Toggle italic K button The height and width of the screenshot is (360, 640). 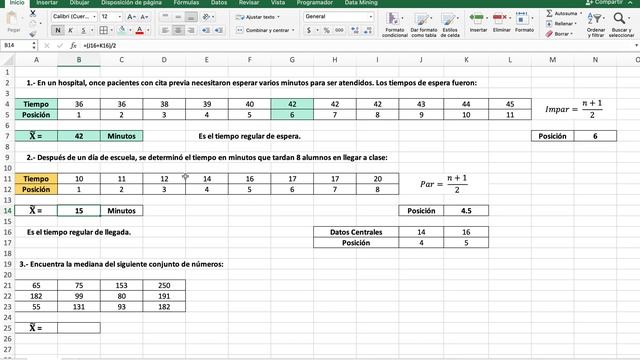(x=71, y=30)
